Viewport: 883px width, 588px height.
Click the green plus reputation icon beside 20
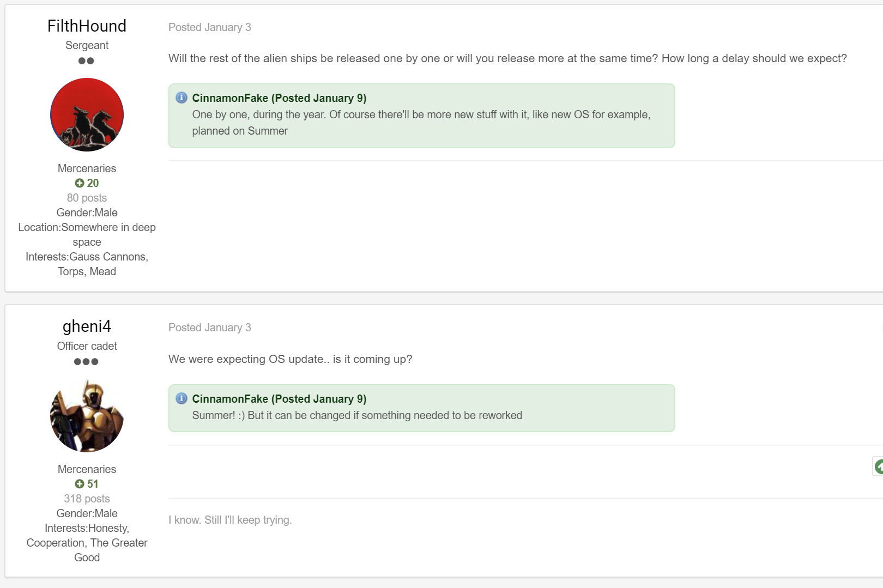[x=80, y=183]
